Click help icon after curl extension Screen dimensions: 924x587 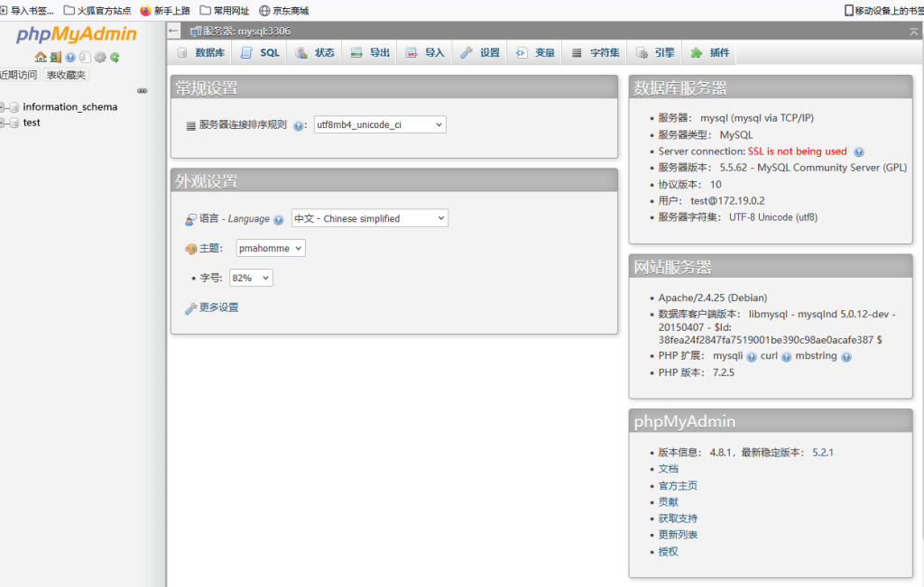[x=786, y=357]
